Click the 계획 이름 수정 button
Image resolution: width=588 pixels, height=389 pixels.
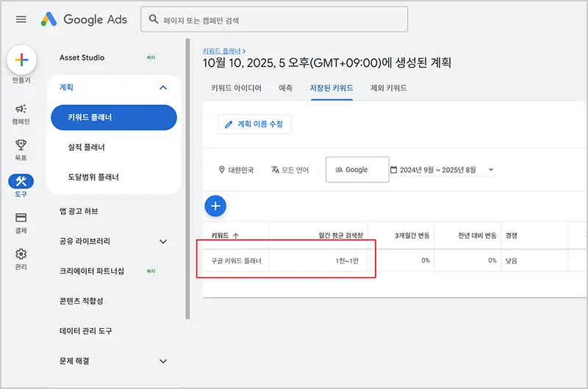(x=254, y=124)
